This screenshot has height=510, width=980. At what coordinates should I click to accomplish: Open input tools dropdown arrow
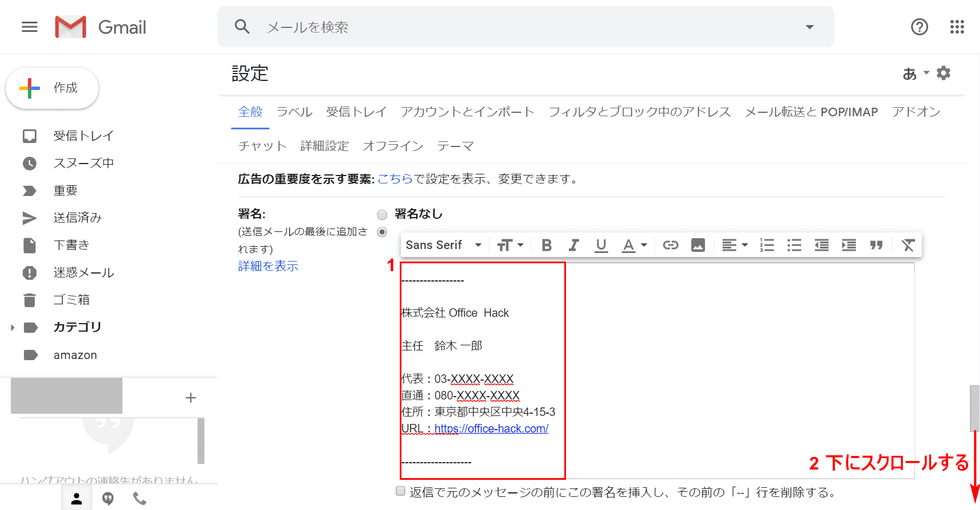click(x=926, y=73)
